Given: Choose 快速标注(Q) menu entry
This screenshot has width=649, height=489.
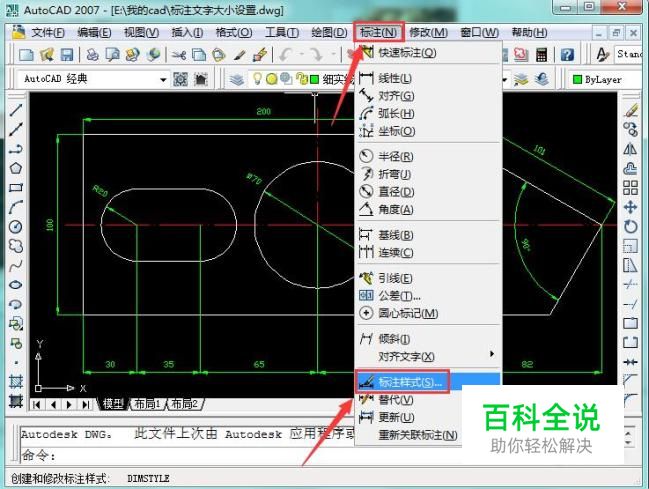Looking at the screenshot, I should point(428,53).
